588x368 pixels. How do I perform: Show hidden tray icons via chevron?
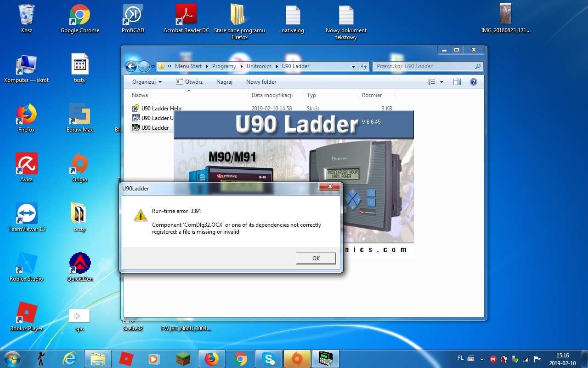click(x=481, y=359)
